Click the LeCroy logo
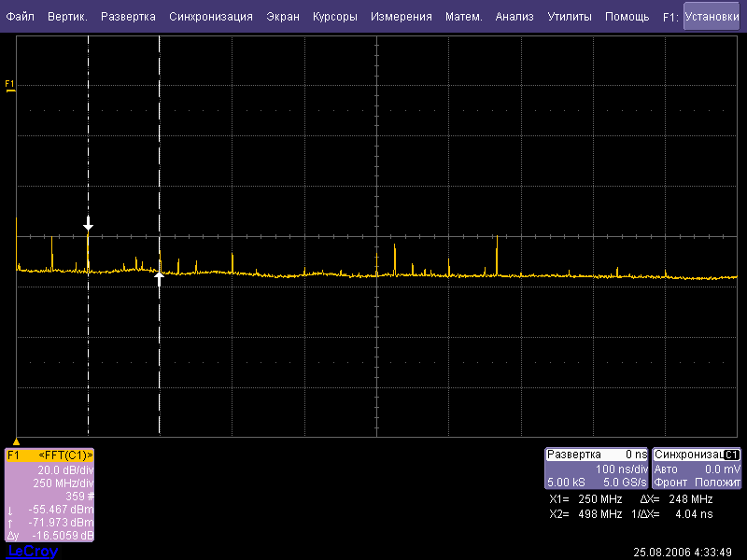This screenshot has width=747, height=560. click(33, 552)
